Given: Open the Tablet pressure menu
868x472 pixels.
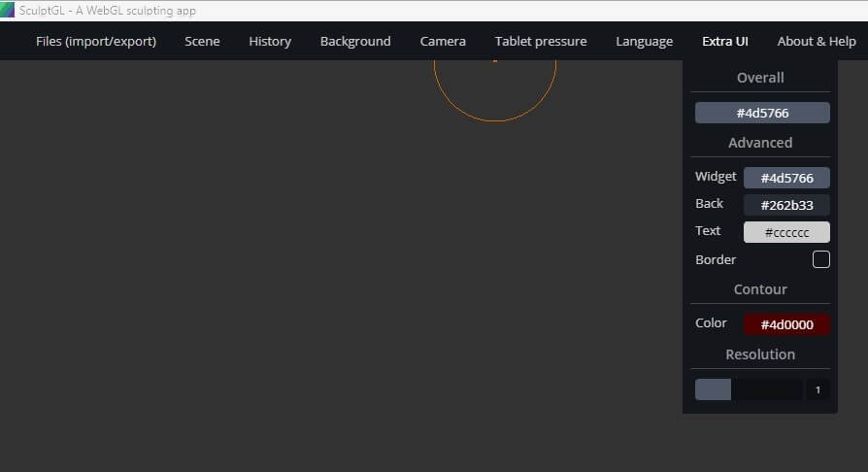Looking at the screenshot, I should point(541,42).
